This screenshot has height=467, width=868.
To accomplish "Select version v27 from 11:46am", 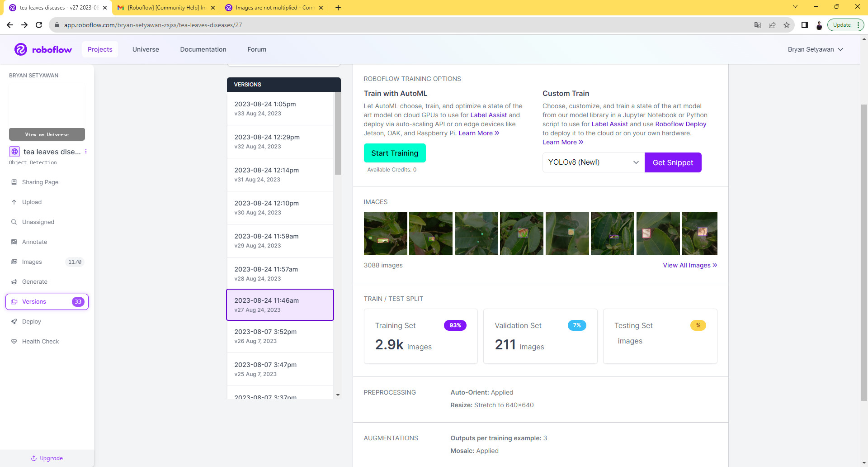I will pos(280,305).
